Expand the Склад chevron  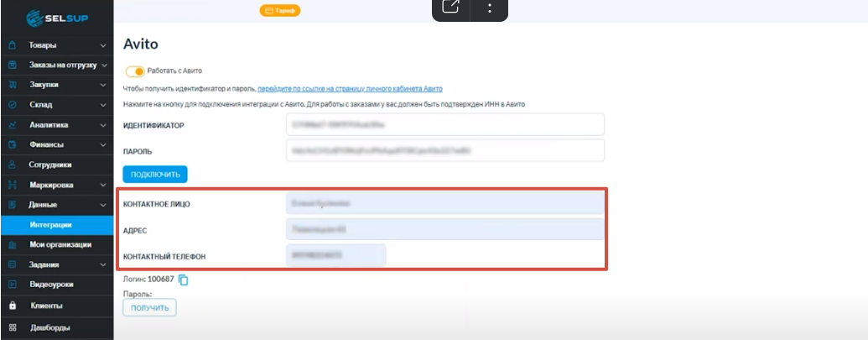(x=103, y=105)
